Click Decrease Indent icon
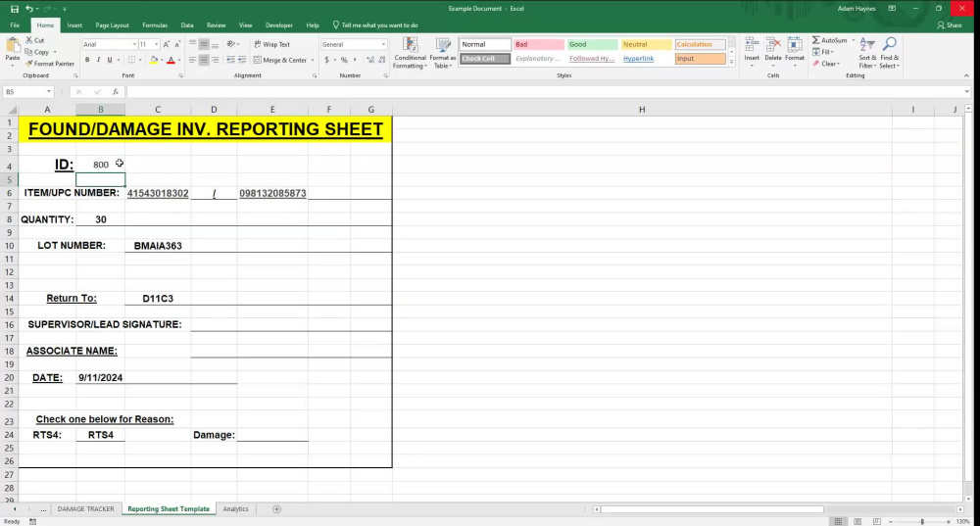 click(x=230, y=60)
